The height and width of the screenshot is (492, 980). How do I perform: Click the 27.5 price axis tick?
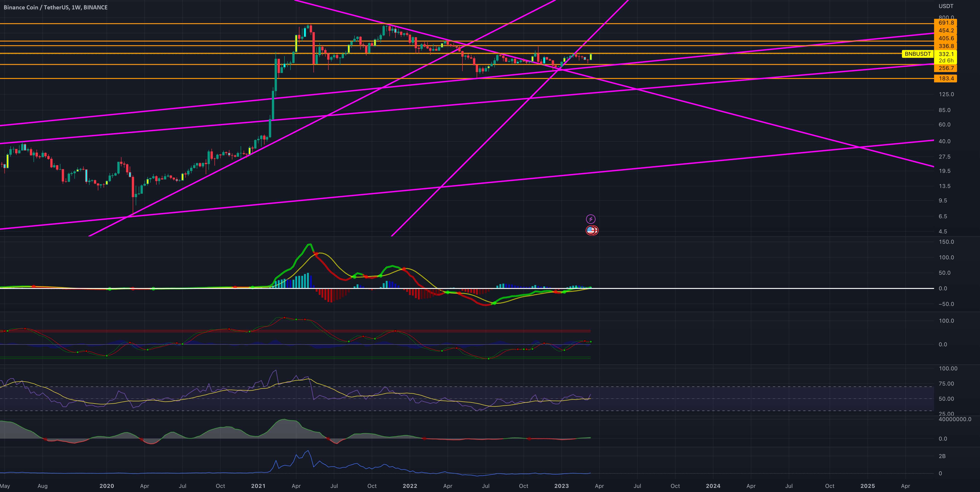pyautogui.click(x=944, y=157)
